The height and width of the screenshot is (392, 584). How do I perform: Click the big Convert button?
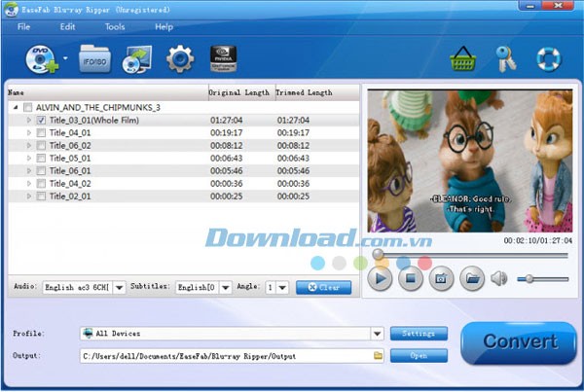click(518, 342)
